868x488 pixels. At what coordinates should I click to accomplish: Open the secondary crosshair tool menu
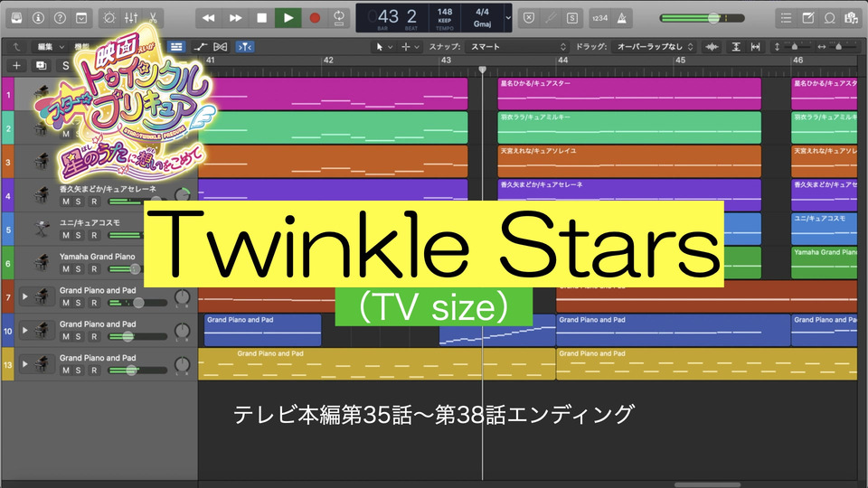pos(410,47)
